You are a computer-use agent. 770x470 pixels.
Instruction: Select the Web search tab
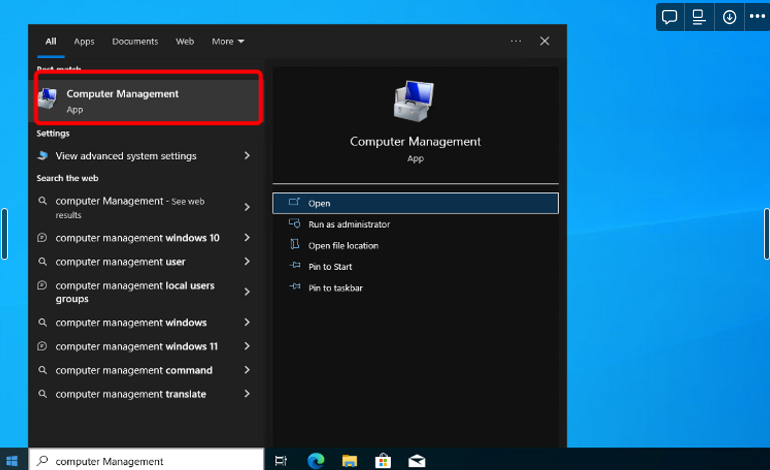click(185, 41)
